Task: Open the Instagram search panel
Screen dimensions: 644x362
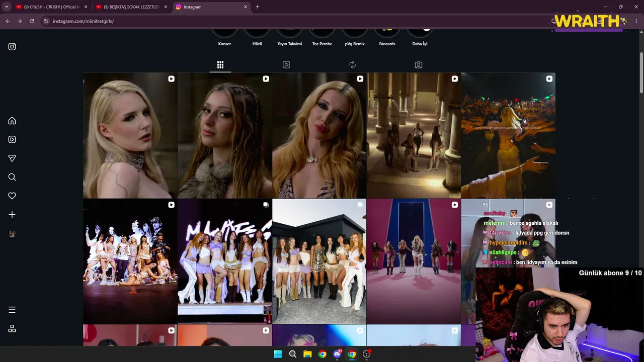Action: (x=12, y=177)
